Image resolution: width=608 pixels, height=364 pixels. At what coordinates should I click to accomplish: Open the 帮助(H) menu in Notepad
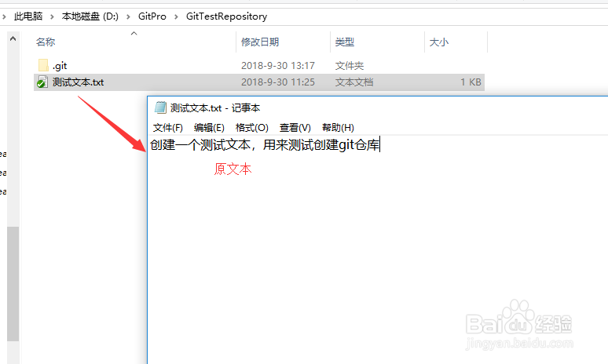(x=338, y=127)
